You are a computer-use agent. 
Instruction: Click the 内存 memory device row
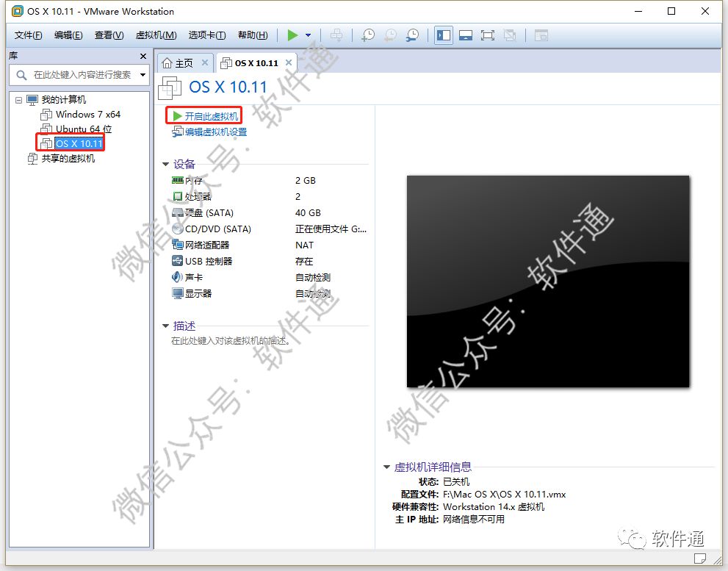coord(269,181)
